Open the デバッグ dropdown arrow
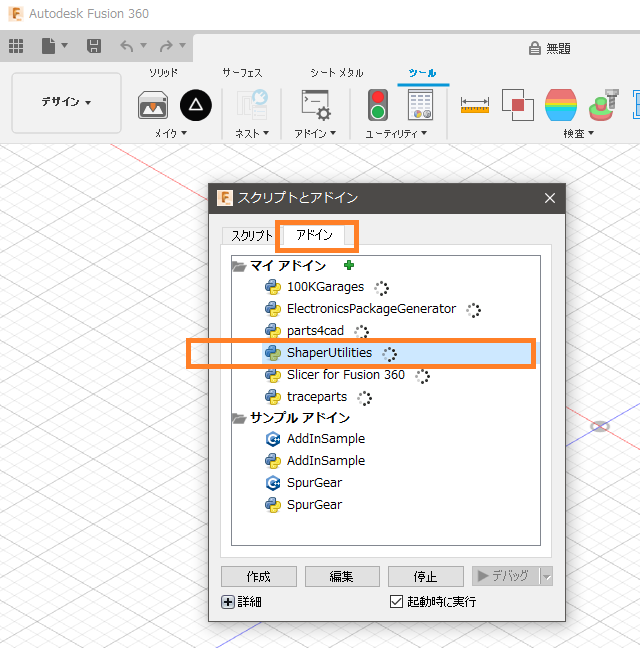This screenshot has height=648, width=640. click(547, 577)
